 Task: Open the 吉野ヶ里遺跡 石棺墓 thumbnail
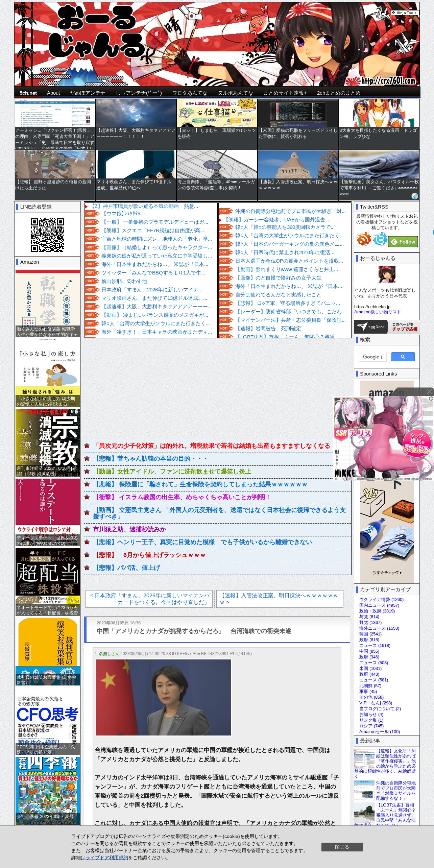55,175
